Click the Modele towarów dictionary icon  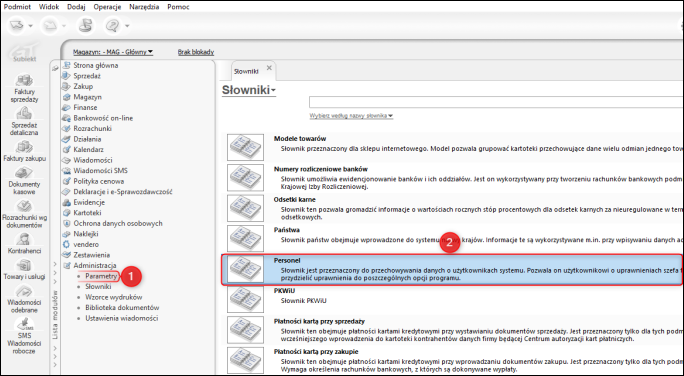245,147
